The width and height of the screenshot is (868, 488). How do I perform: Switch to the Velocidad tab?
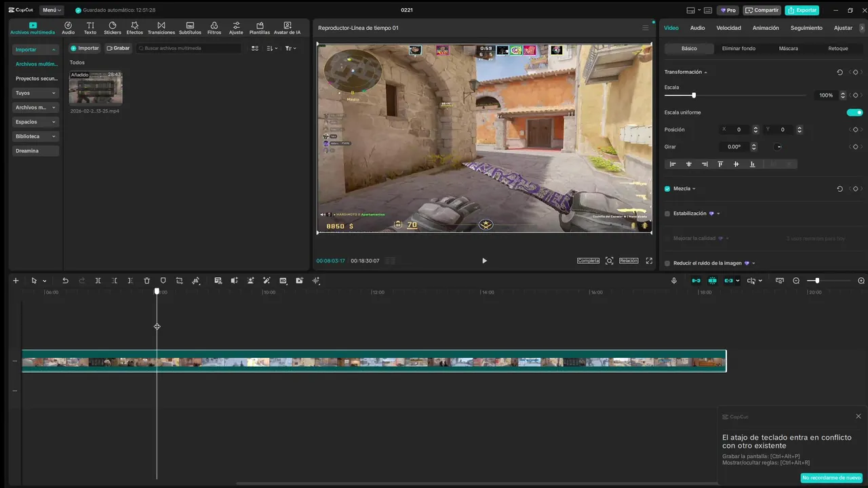(728, 28)
